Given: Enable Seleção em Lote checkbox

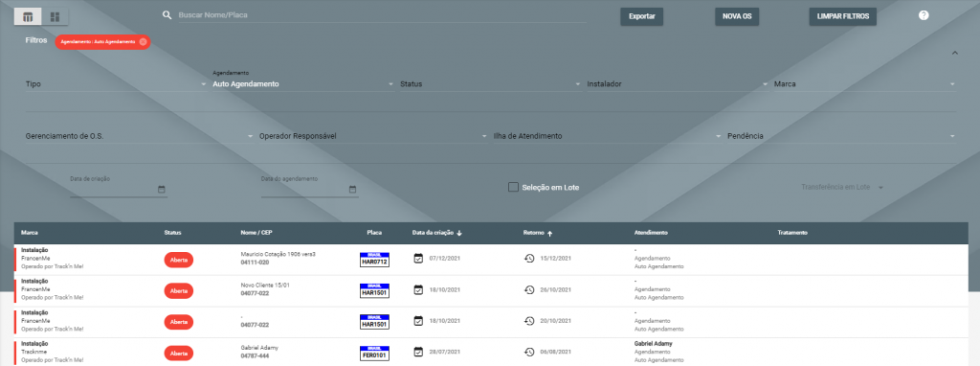Looking at the screenshot, I should tap(513, 187).
